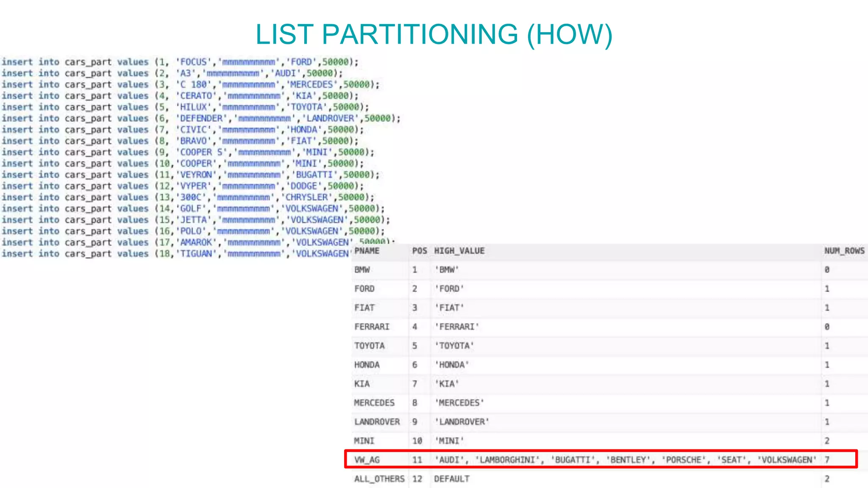Select the insert line with 'FOCUS' FORD values
The height and width of the screenshot is (488, 868).
[x=180, y=62]
